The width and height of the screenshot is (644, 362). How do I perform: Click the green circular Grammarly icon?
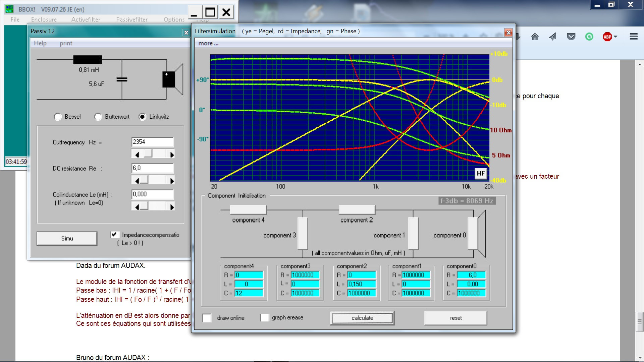pyautogui.click(x=589, y=37)
